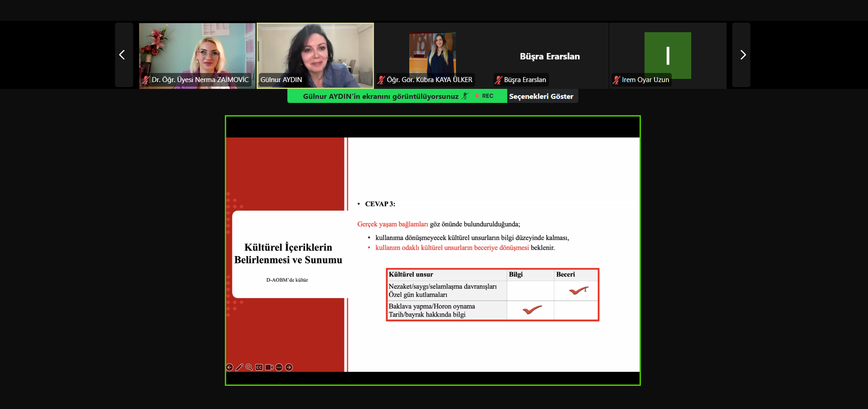Click the camera icon in slideshow toolbar

(x=269, y=367)
